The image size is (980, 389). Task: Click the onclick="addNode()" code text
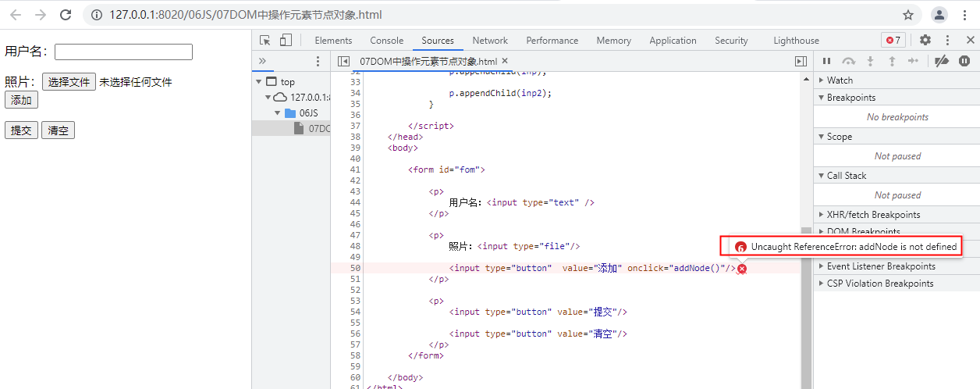point(678,268)
